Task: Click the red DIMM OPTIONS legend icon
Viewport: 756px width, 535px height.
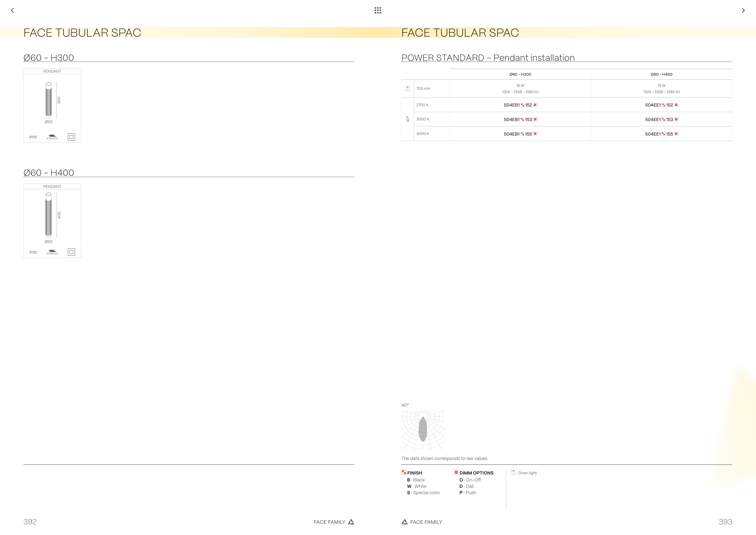Action: (x=456, y=472)
